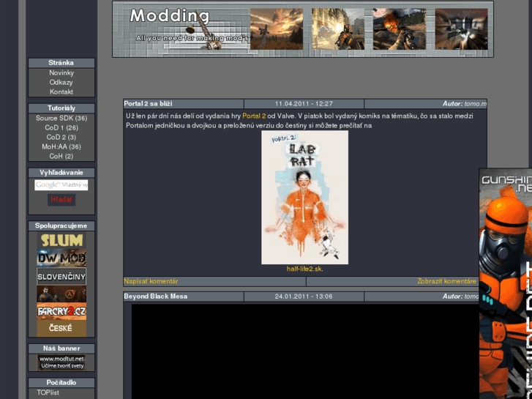Click the Portal 2 sa blíži post title
The image size is (532, 399).
148,104
